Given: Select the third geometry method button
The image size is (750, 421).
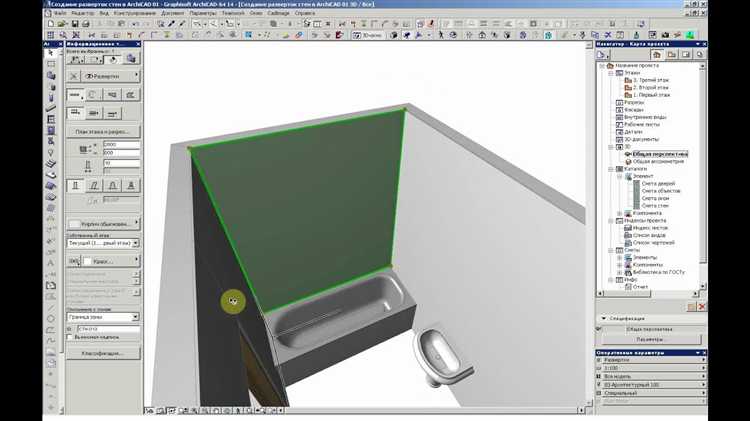Looking at the screenshot, I should pyautogui.click(x=112, y=95).
